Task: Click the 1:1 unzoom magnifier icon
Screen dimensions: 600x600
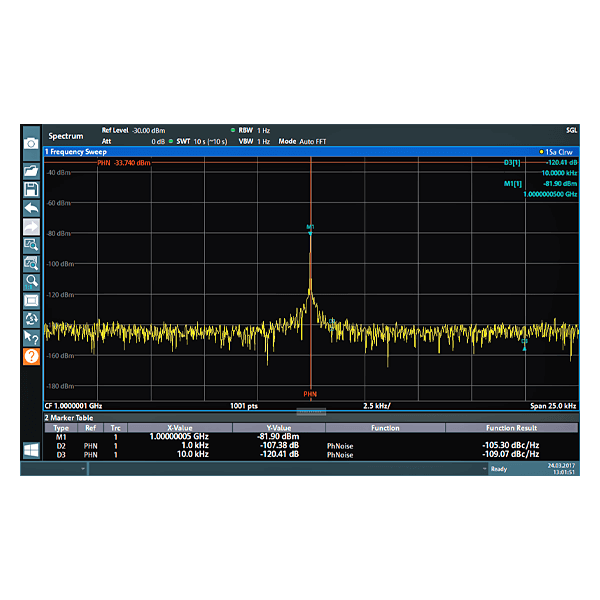Action: (31, 282)
